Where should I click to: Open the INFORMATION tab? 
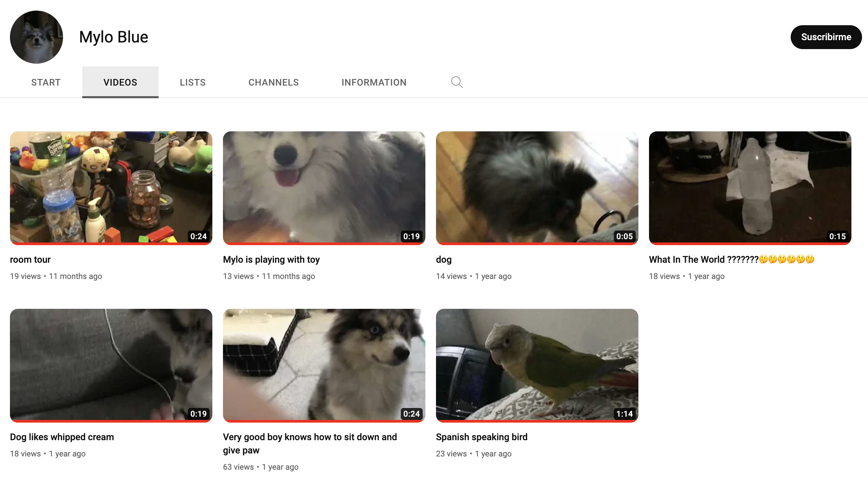374,82
